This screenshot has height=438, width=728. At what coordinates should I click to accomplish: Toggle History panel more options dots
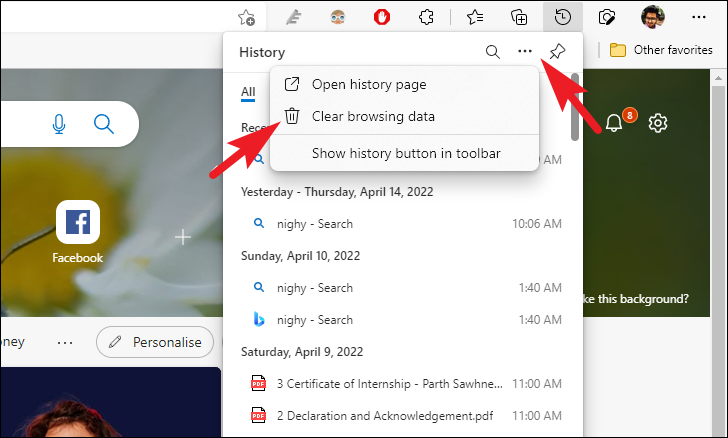[525, 51]
